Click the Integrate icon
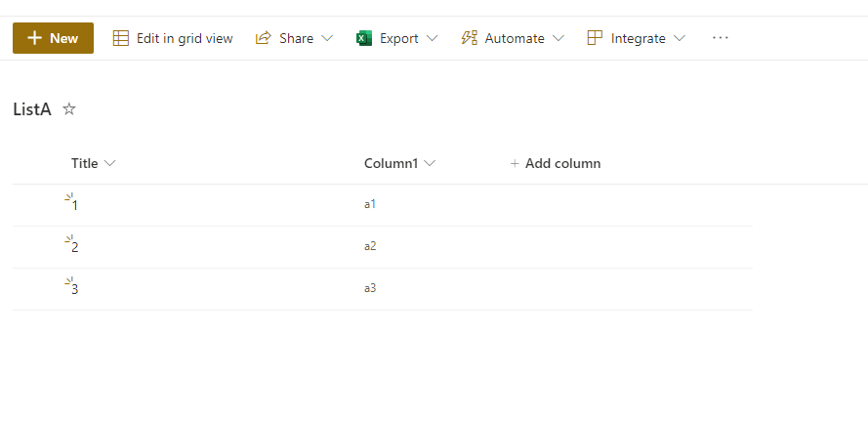Viewport: 868px width, 421px height. [595, 38]
